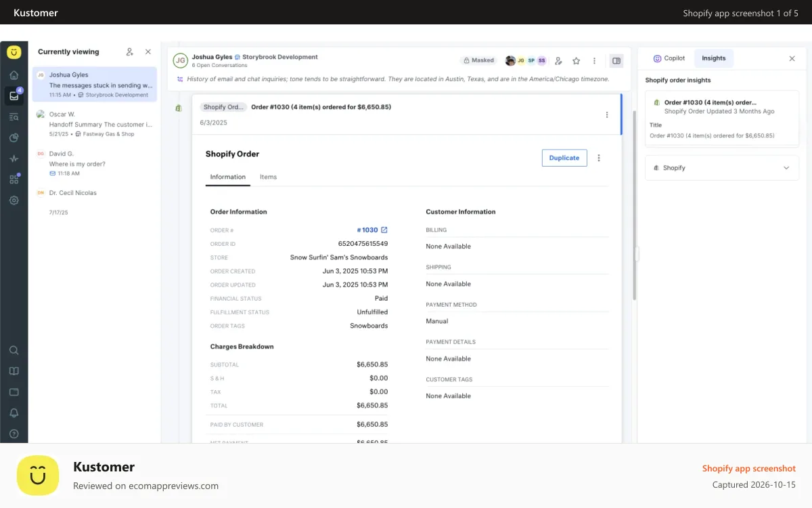Click the Kustomer smiley logo in sidebar
812x508 pixels.
[x=14, y=52]
